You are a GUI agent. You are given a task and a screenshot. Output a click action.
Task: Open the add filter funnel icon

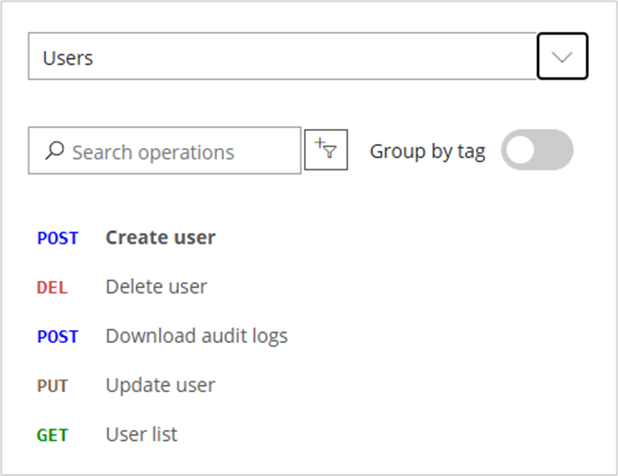click(x=326, y=150)
